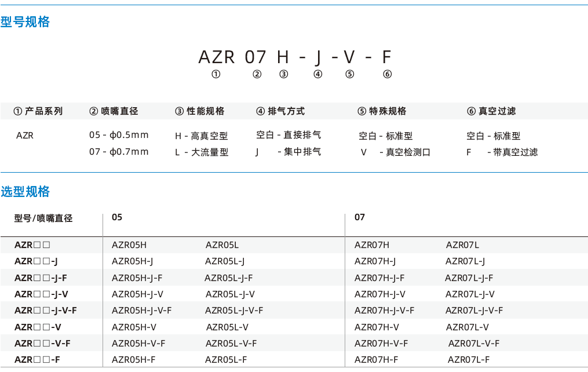
Task: Click row label AZR□□-J-V-F
Action: click(x=45, y=311)
